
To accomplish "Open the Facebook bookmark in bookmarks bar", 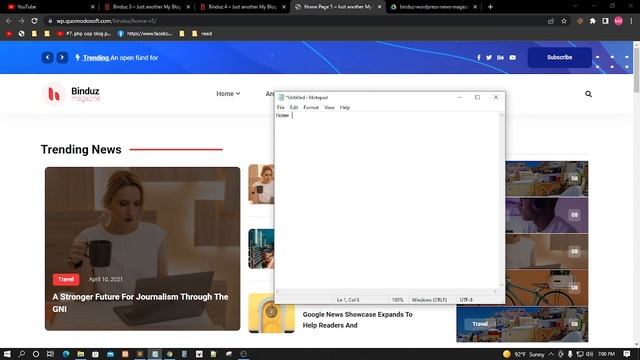I will (x=145, y=33).
